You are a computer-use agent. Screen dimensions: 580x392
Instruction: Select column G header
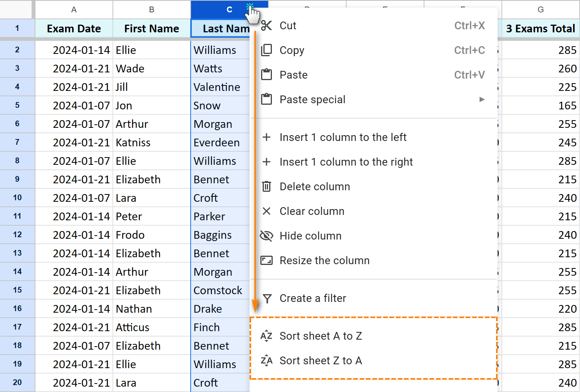540,10
